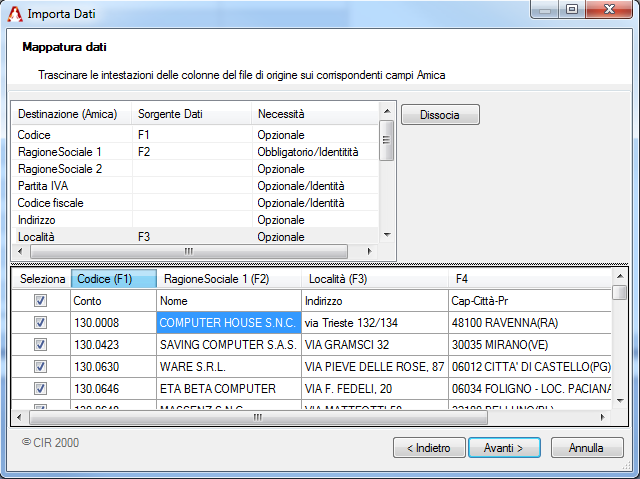Uncheck the checkbox for row 130.0008
The height and width of the screenshot is (479, 640).
point(40,323)
